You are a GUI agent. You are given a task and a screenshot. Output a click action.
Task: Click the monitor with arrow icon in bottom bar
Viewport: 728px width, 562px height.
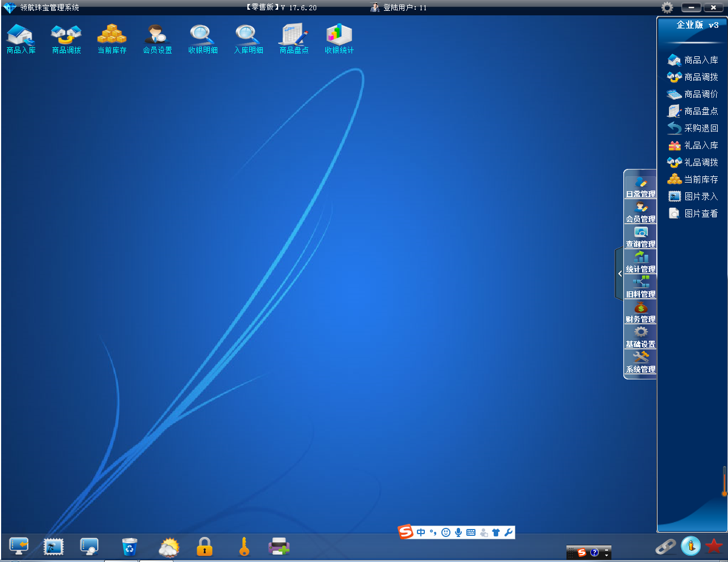point(19,547)
